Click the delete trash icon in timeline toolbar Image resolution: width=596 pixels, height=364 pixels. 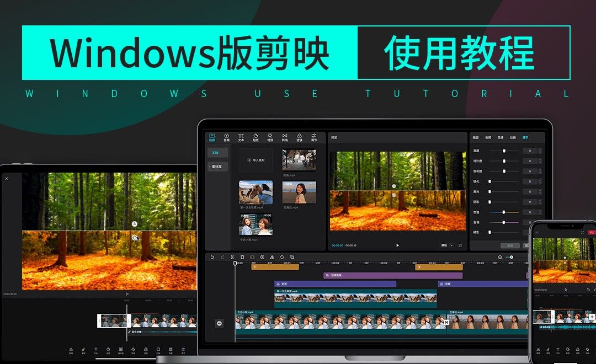tap(242, 257)
